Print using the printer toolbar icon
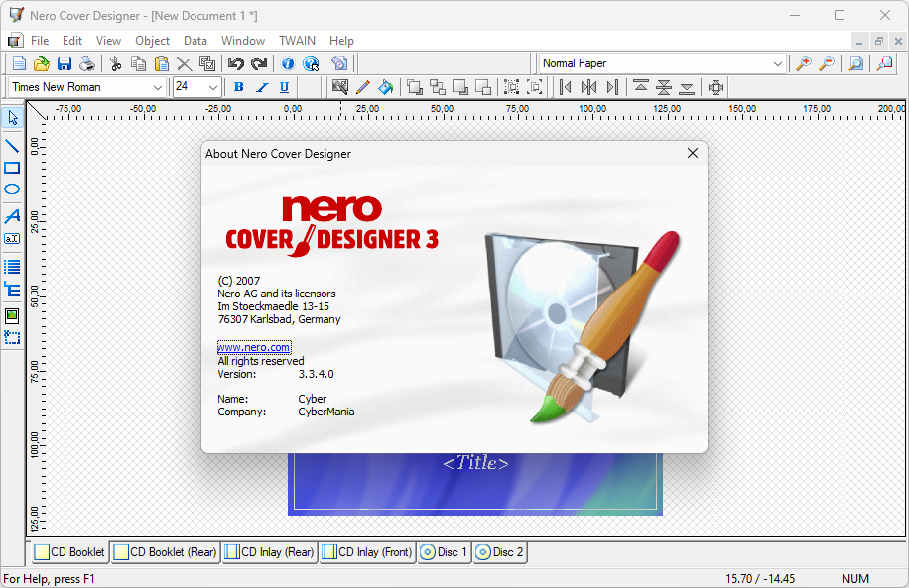 (87, 63)
